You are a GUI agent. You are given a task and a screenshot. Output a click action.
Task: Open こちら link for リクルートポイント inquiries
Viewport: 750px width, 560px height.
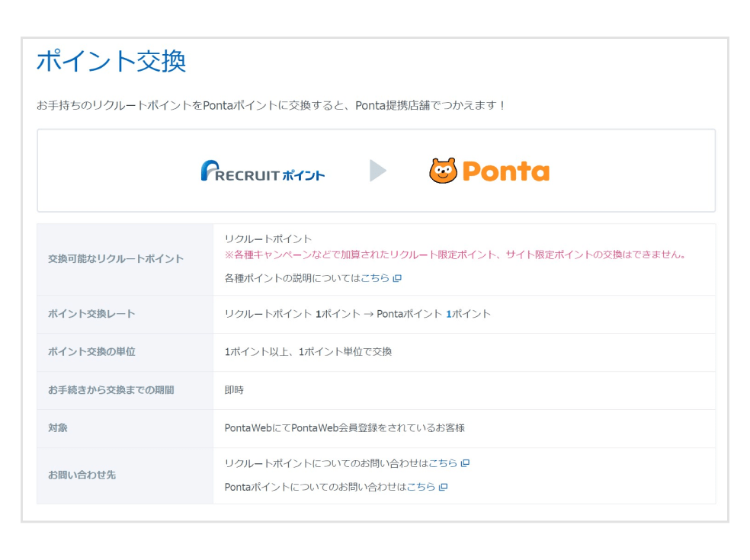(443, 463)
